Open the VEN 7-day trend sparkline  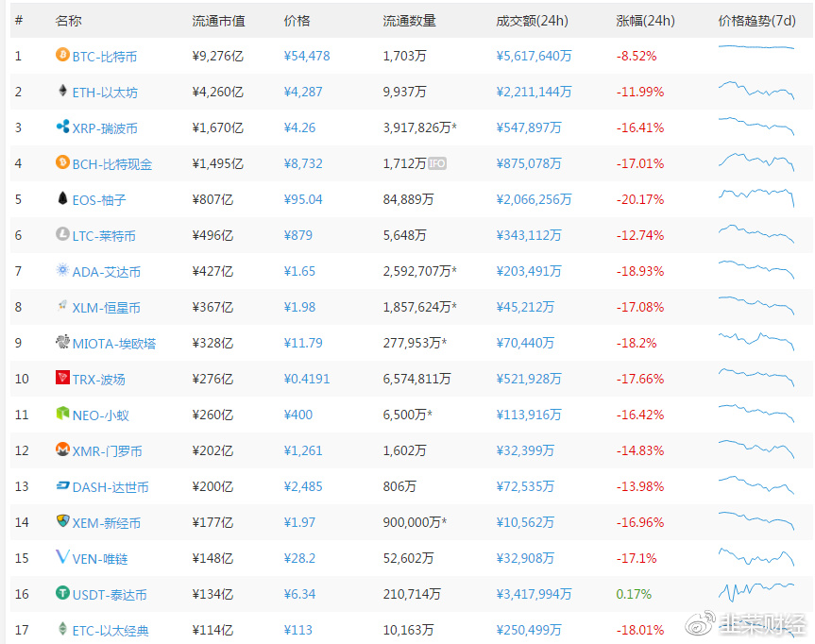pyautogui.click(x=756, y=556)
